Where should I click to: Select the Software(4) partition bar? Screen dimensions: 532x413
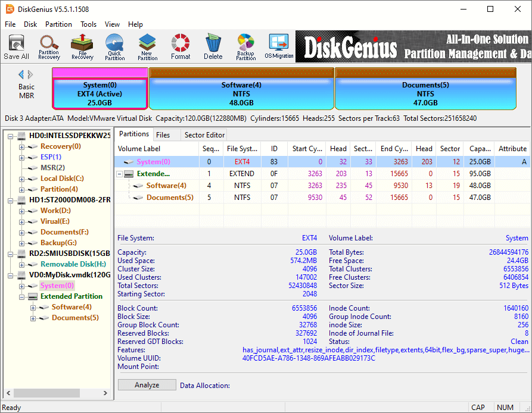(x=241, y=93)
